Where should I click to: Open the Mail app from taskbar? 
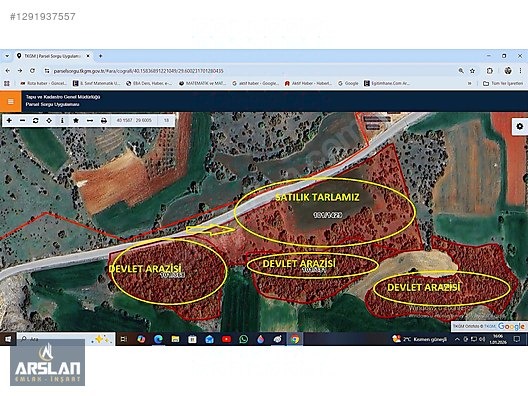[x=209, y=339]
